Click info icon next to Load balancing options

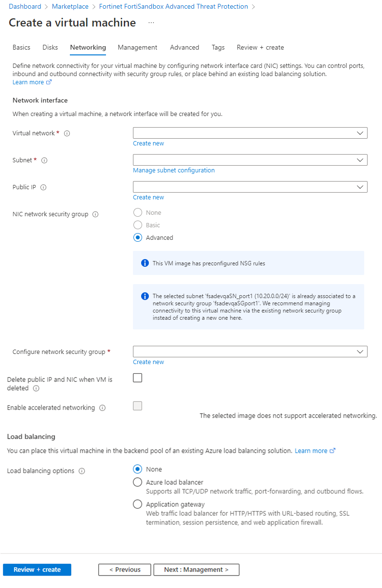(x=82, y=471)
